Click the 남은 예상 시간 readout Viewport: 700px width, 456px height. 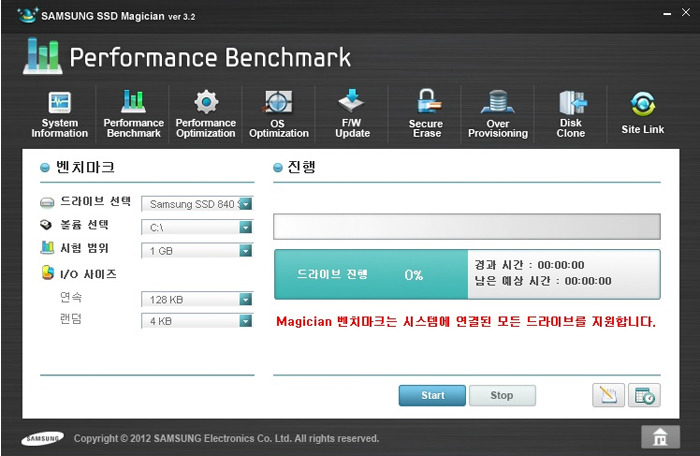click(x=543, y=281)
